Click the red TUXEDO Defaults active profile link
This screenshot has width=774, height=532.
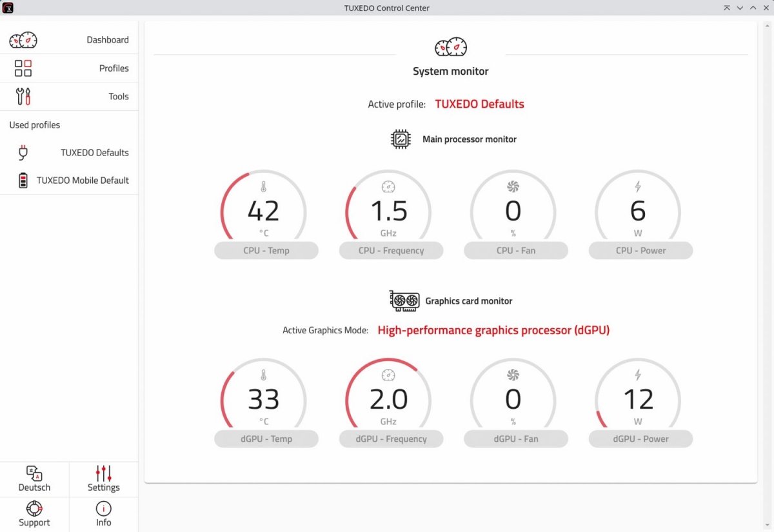point(479,104)
